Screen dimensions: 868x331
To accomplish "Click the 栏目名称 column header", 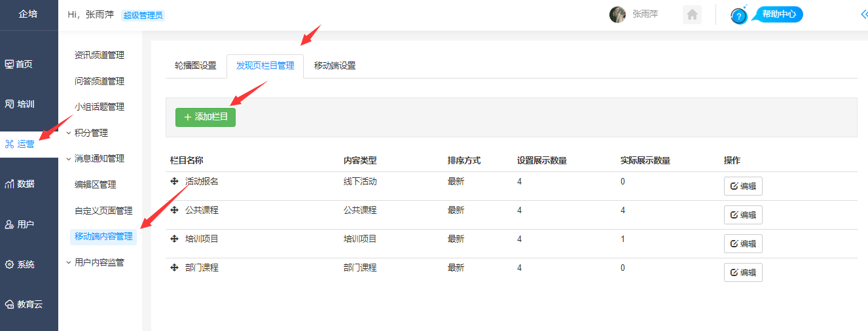I will point(187,160).
